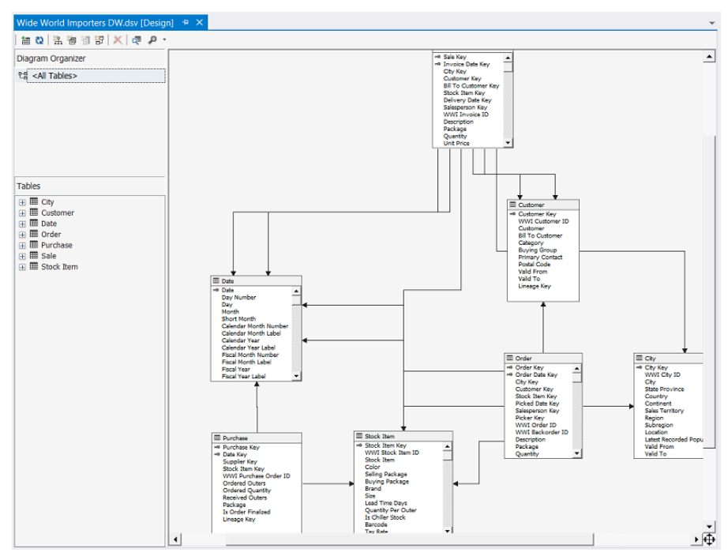This screenshot has height=560, width=728.
Task: Click the table icon beside Customer in Tables
Action: pos(34,213)
